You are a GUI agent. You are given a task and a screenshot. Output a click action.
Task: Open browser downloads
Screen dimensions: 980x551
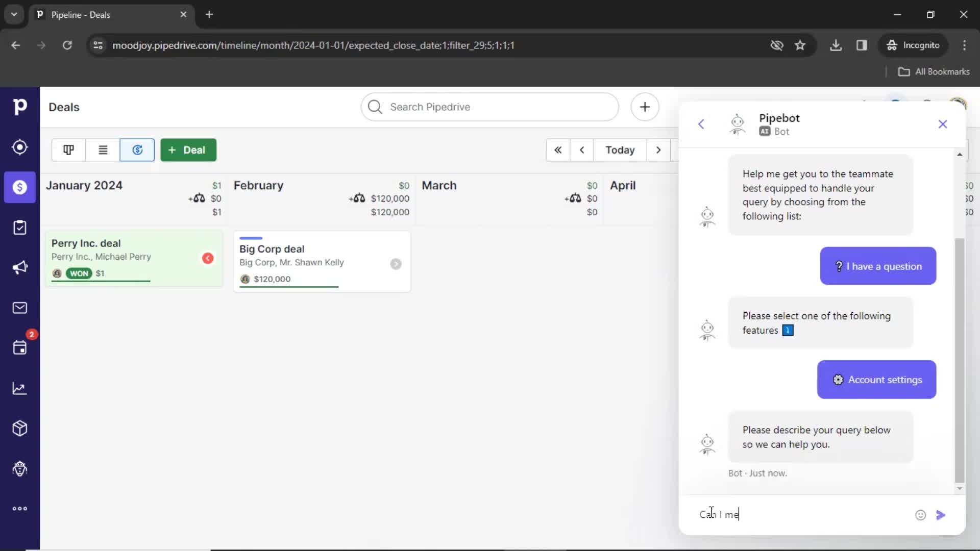point(836,45)
